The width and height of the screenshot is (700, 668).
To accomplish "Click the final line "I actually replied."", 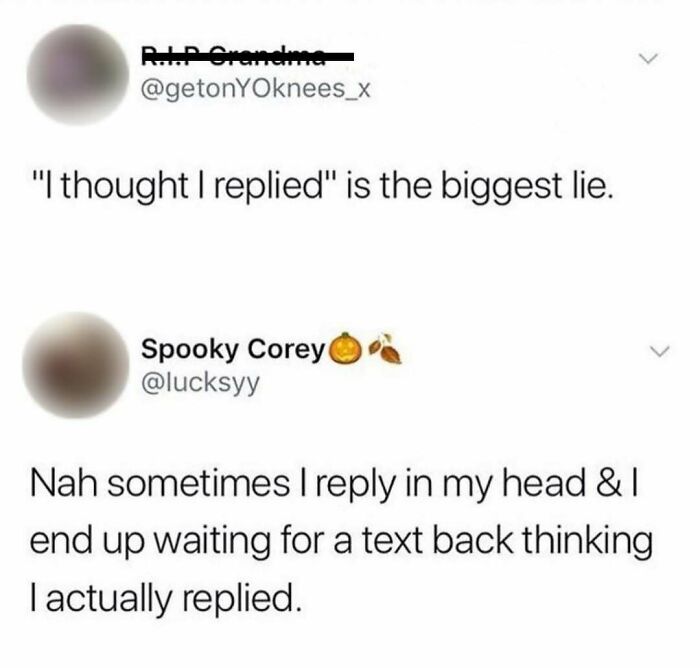I will [x=163, y=598].
